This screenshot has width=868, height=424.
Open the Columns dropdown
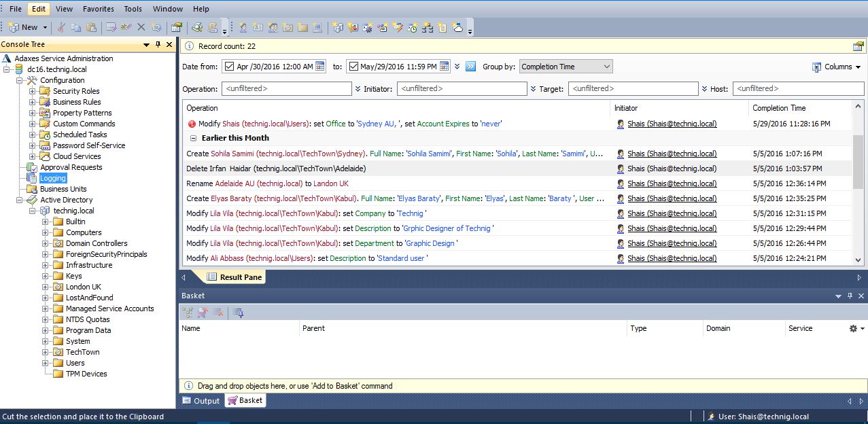click(837, 67)
